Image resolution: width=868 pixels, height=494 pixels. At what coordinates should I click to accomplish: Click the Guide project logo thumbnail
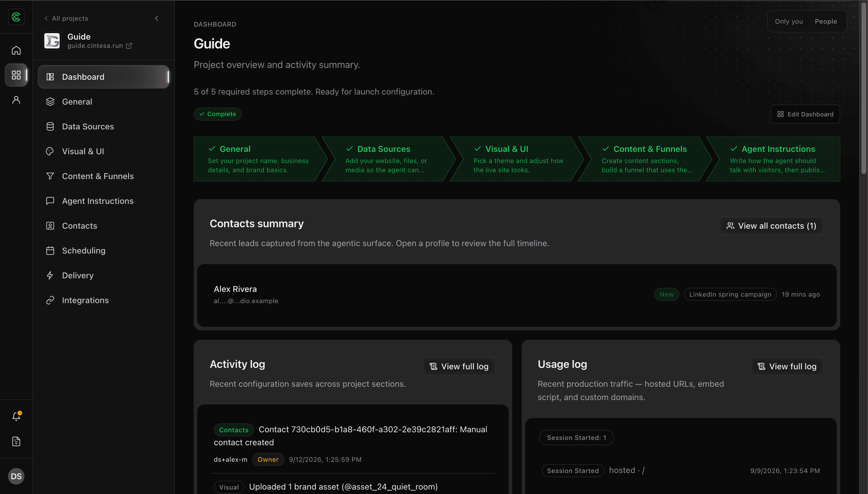click(52, 41)
